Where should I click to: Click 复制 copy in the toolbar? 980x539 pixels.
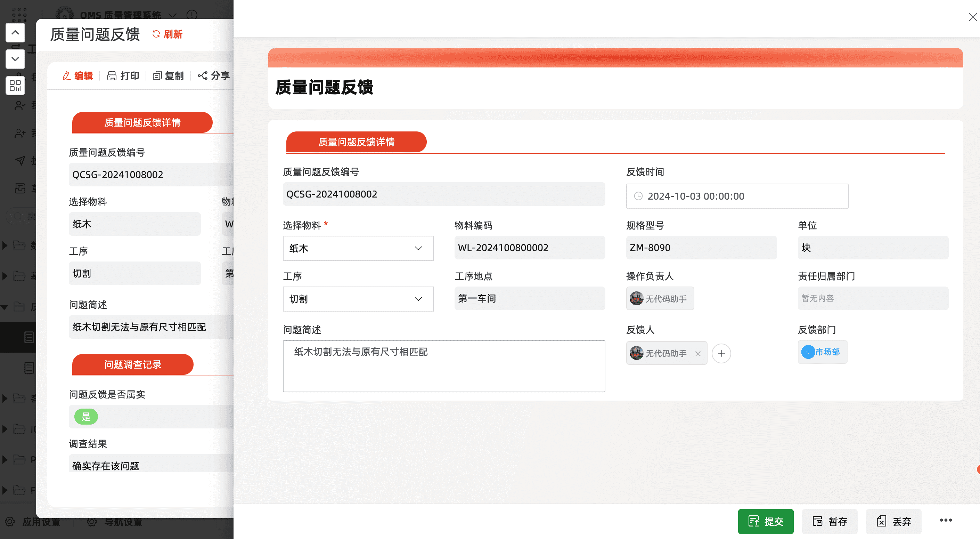169,76
